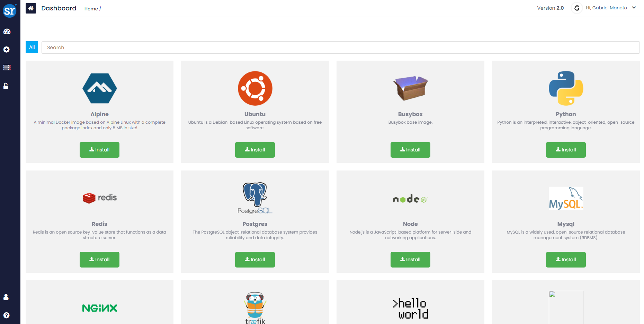
Task: Expand the Gabriel Manoto user dropdown
Action: click(x=634, y=8)
